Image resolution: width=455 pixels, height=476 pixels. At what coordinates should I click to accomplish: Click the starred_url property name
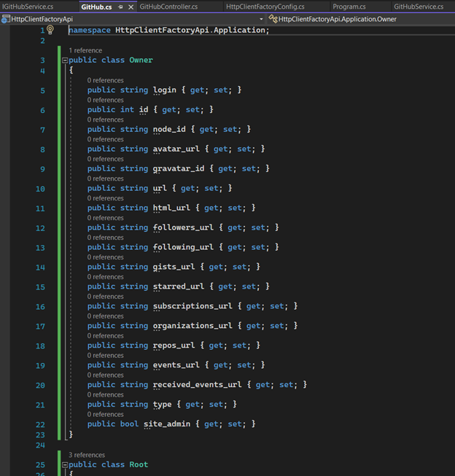tap(179, 286)
